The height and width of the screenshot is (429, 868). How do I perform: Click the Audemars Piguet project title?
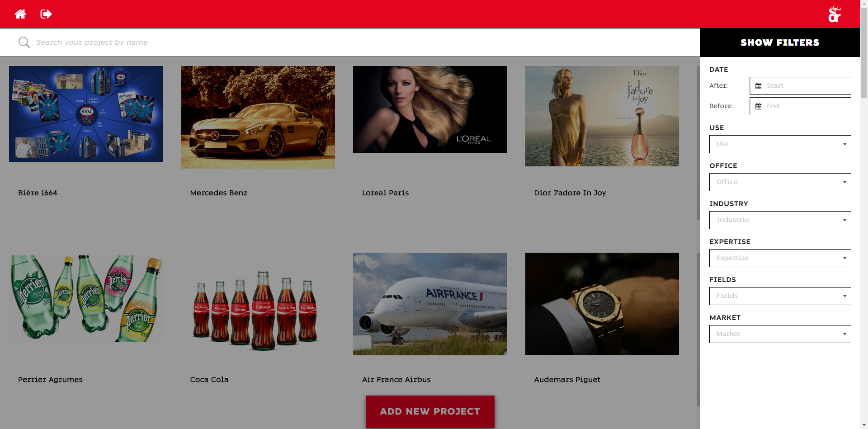(x=567, y=380)
